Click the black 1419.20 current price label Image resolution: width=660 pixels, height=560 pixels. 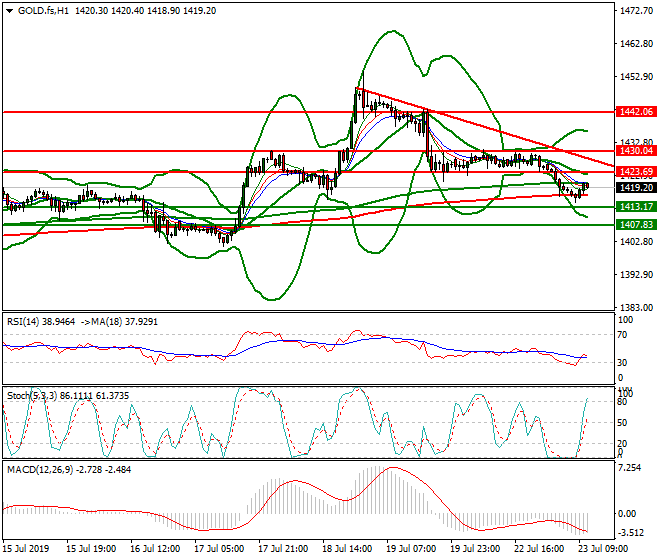pos(635,186)
